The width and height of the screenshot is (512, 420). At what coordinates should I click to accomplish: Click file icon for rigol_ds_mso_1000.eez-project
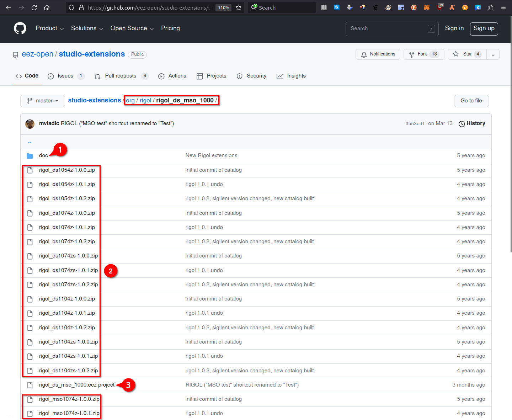point(30,385)
